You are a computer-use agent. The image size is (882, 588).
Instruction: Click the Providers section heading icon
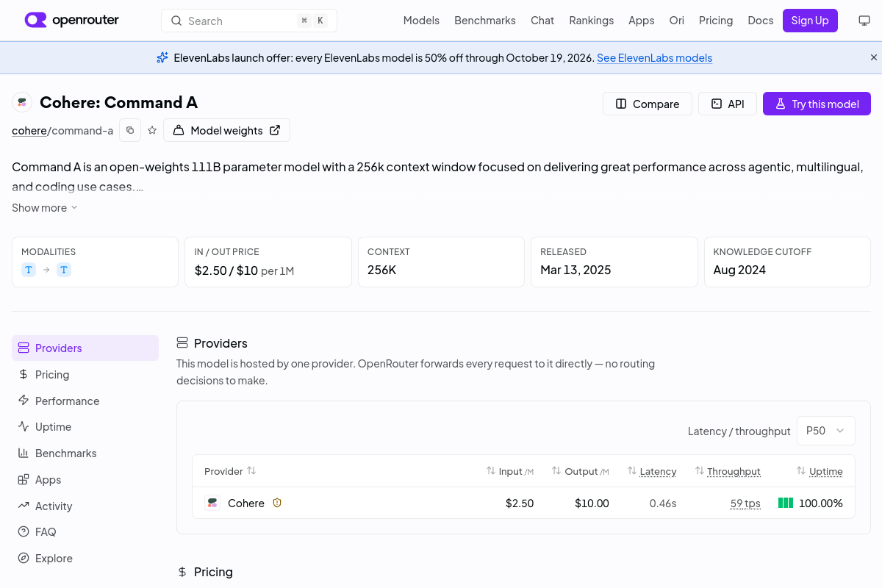(x=182, y=343)
